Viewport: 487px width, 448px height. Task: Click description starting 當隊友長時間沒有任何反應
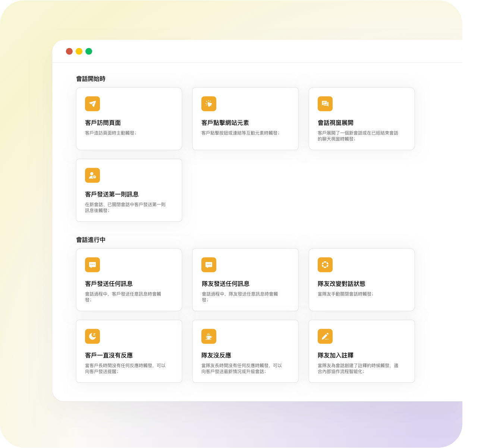(242, 369)
